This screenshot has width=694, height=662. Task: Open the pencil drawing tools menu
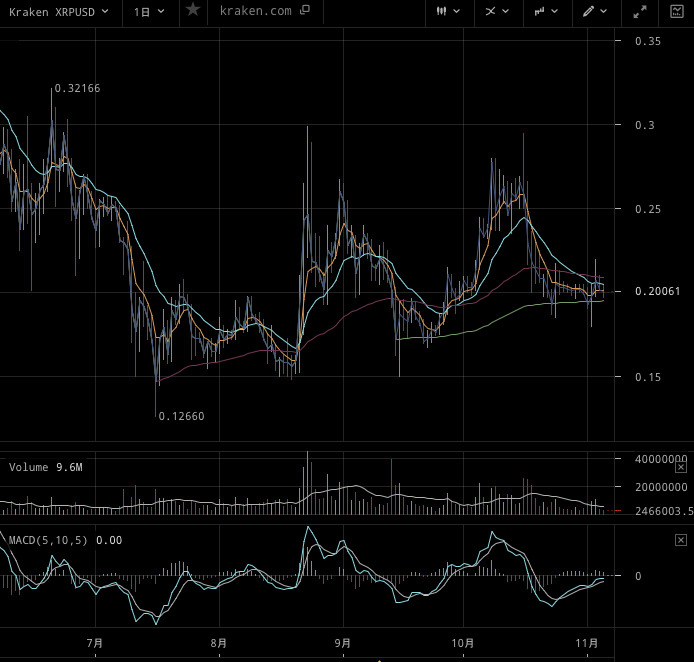(594, 12)
